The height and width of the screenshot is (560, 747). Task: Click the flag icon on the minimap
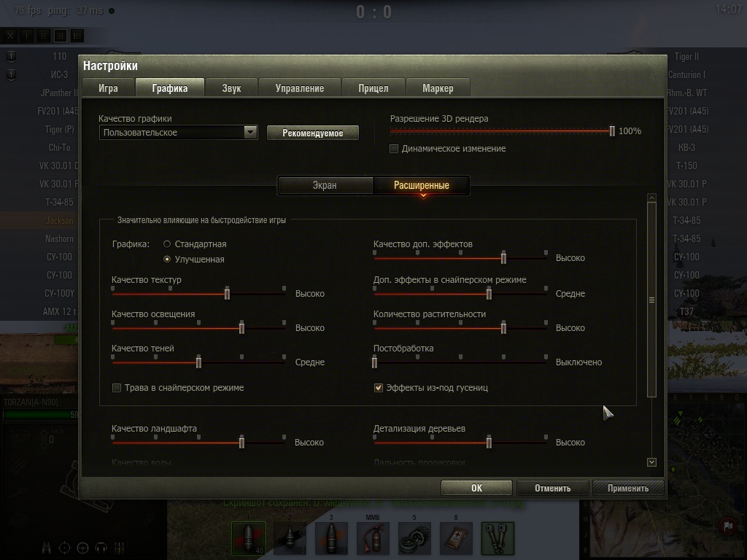[x=728, y=526]
